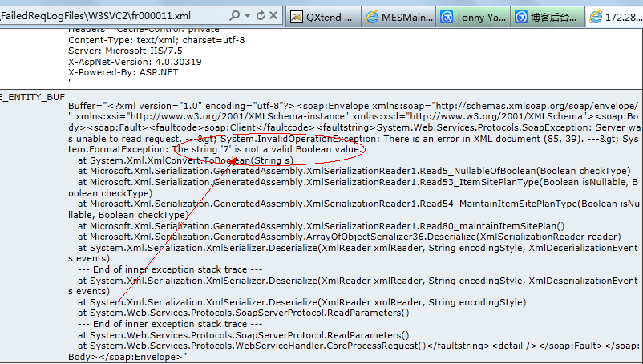Click the text 'Content-Type: text/xml; charset=utf-8'
The width and height of the screenshot is (643, 364).
[156, 40]
